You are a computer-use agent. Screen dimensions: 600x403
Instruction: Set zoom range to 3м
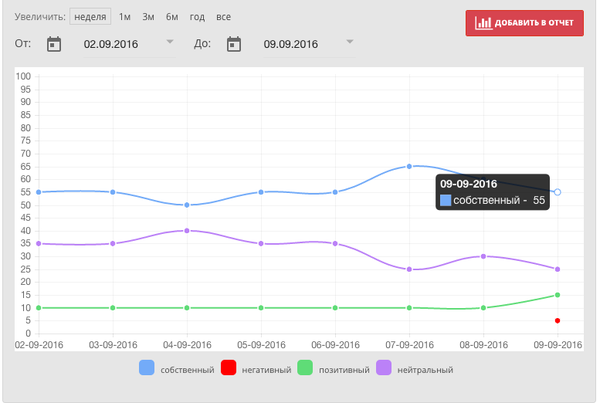coord(148,17)
